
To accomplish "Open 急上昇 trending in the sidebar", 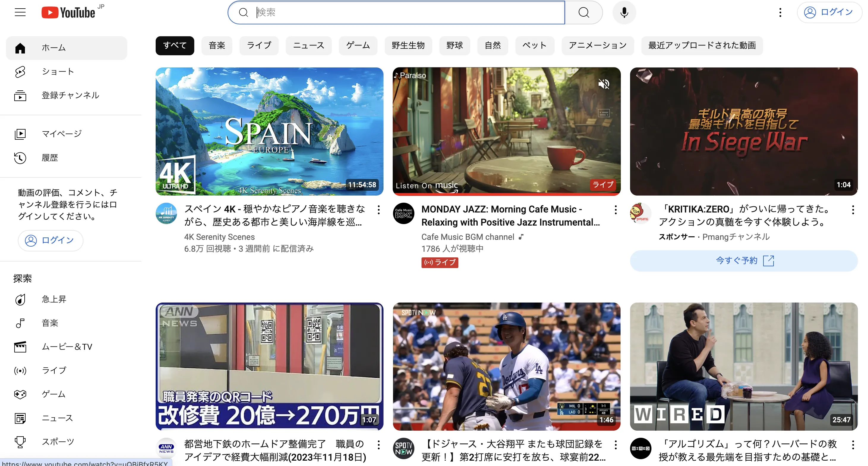I will (66, 299).
